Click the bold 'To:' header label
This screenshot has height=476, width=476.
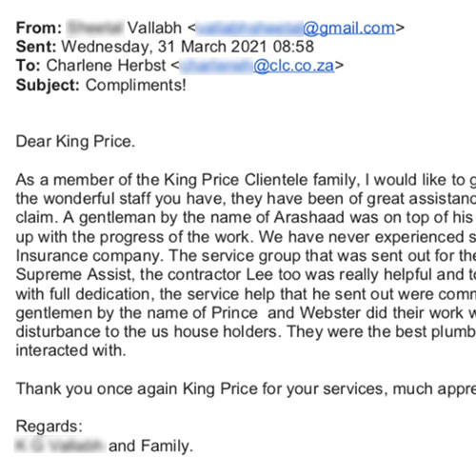29,66
